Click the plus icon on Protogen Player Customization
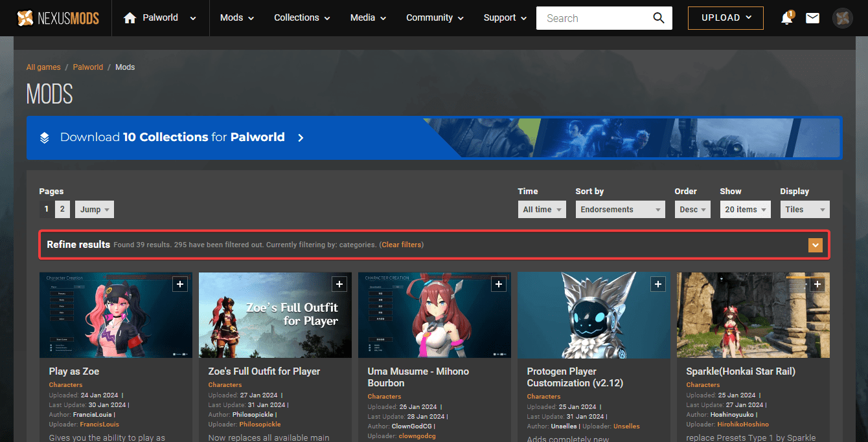The height and width of the screenshot is (442, 868). (x=658, y=284)
